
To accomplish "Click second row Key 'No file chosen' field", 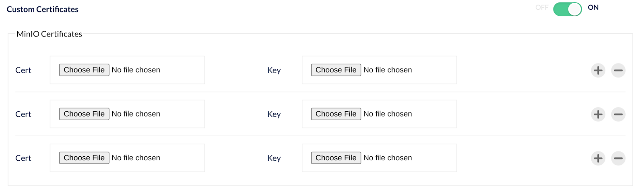I will click(x=388, y=114).
